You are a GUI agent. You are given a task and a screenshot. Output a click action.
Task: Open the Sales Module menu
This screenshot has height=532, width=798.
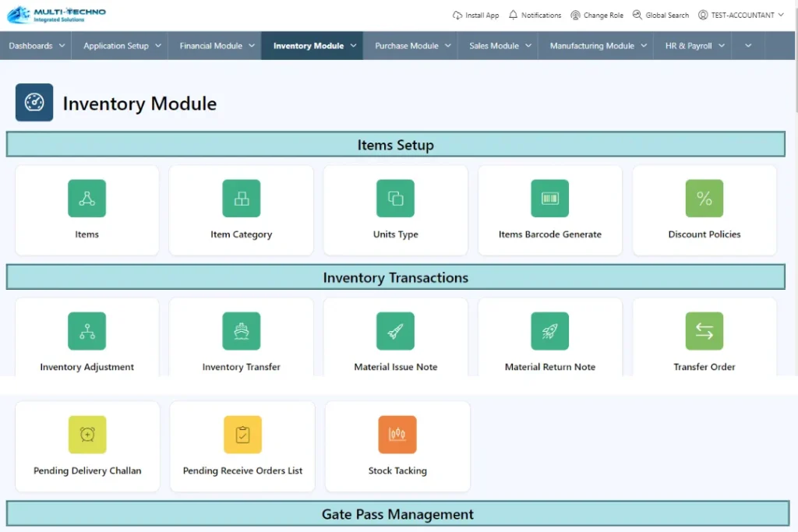(x=500, y=46)
